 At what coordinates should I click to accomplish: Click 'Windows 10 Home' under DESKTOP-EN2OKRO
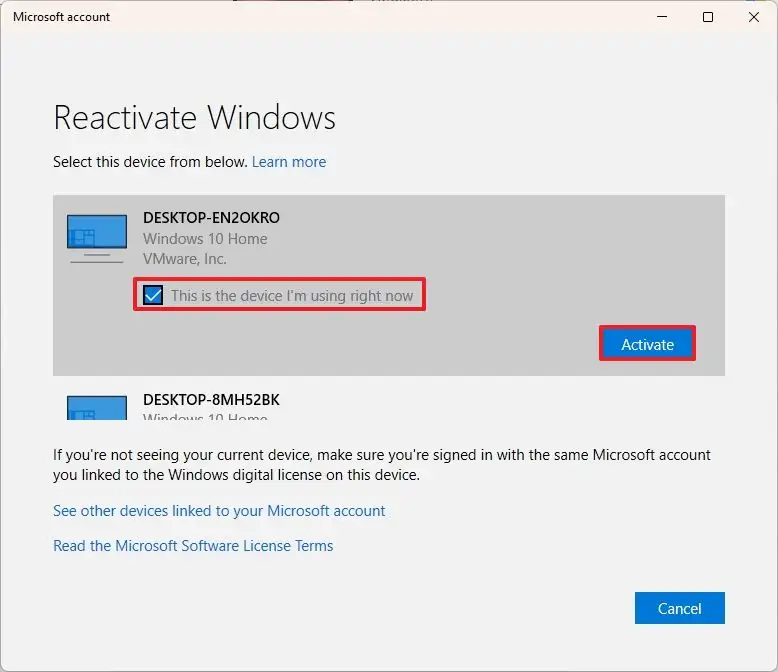[x=205, y=239]
